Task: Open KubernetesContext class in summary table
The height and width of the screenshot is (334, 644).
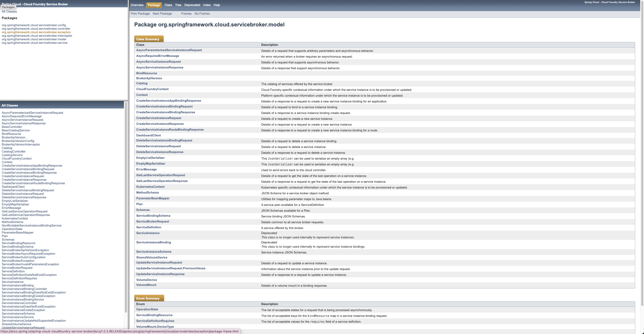Action: tap(150, 187)
